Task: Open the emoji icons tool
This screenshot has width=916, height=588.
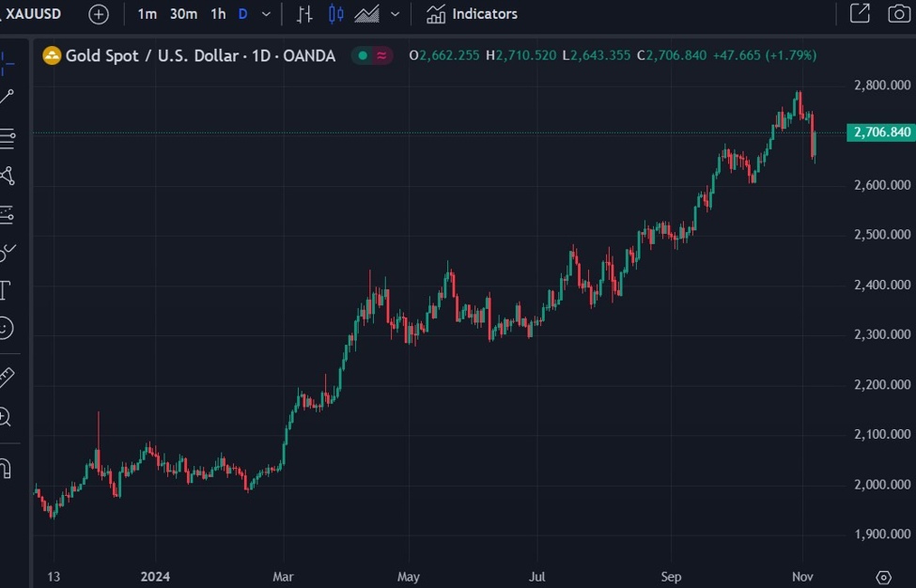Action: point(6,328)
